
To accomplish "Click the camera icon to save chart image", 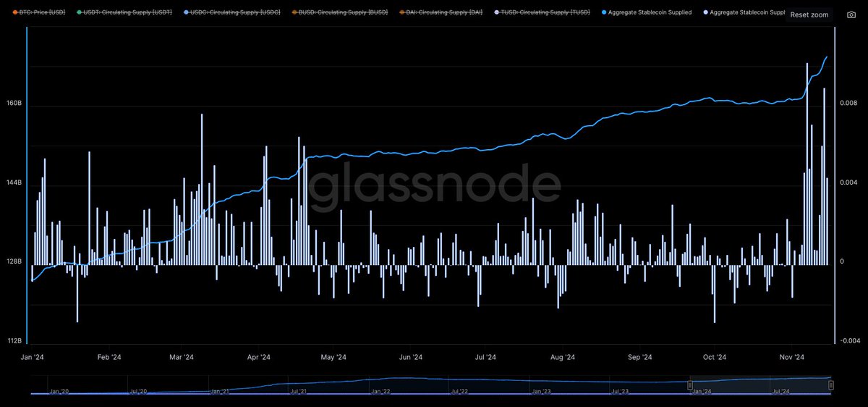I will click(851, 14).
